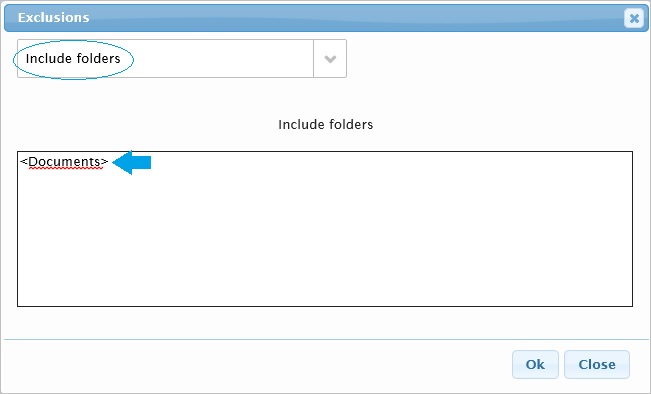Expand the dropdown using the chevron arrow
This screenshot has height=394, width=651.
[x=330, y=59]
